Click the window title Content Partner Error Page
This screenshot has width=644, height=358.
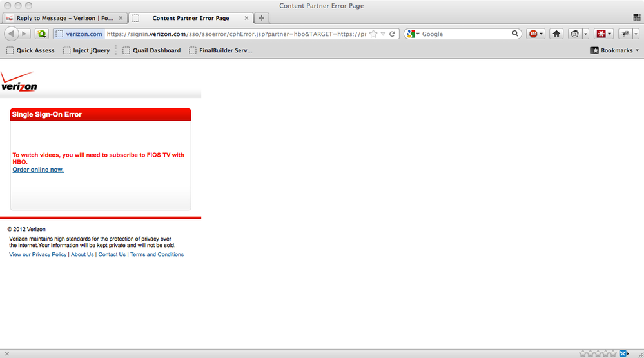321,6
